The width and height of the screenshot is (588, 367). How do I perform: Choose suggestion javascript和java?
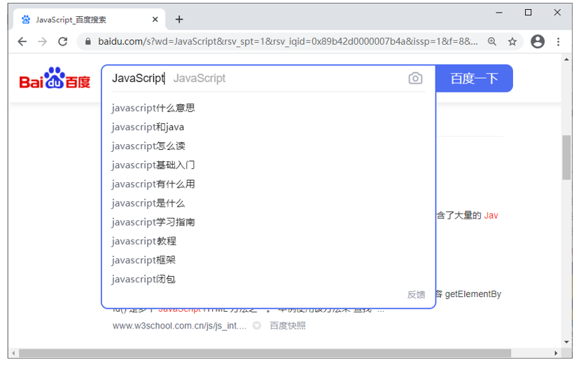pos(148,127)
